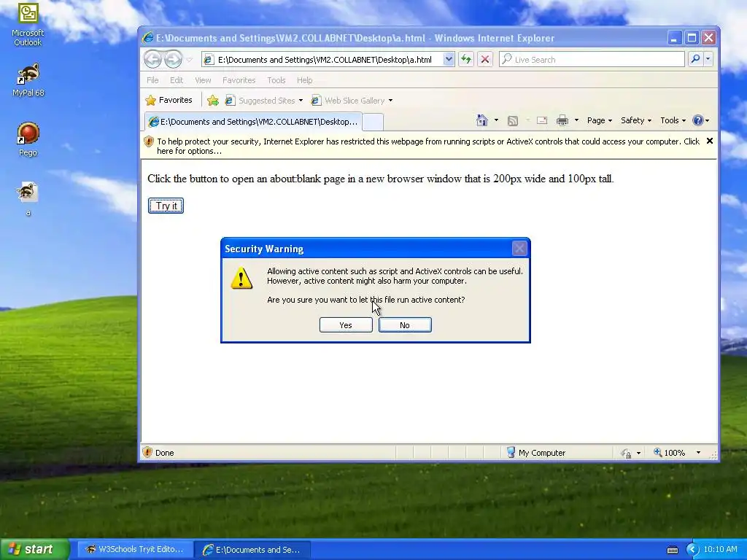Close the Security Warning dialog with X

click(519, 248)
